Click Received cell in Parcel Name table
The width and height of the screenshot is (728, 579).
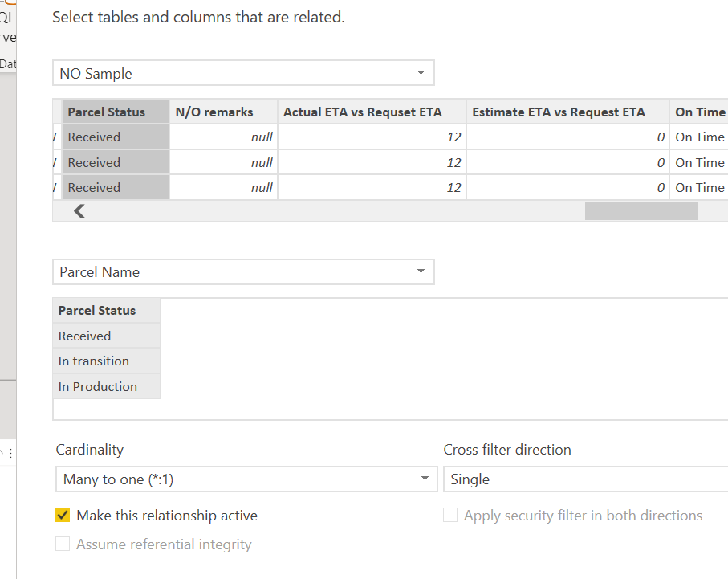click(x=107, y=336)
